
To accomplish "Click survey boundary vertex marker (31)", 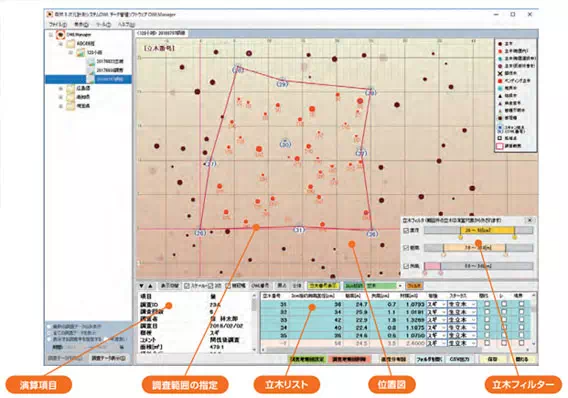I will [x=299, y=230].
